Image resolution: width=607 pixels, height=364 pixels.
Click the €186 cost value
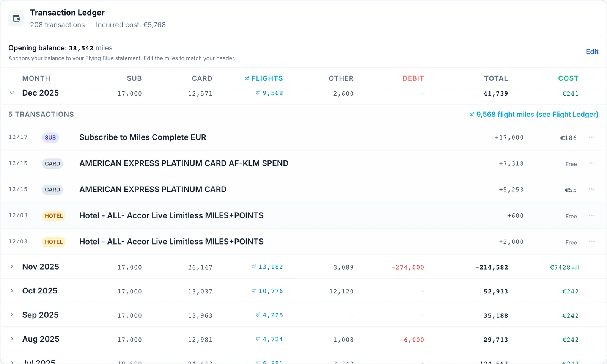point(568,138)
